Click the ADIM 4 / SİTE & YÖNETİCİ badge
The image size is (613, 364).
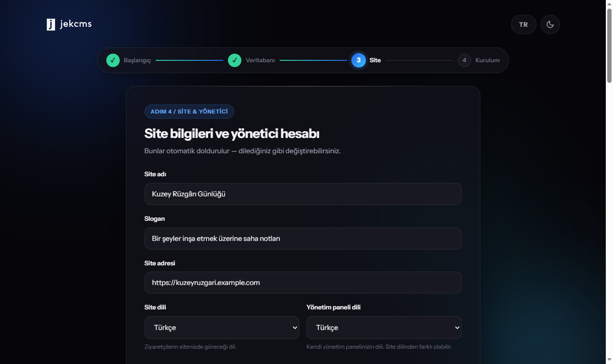coord(189,112)
